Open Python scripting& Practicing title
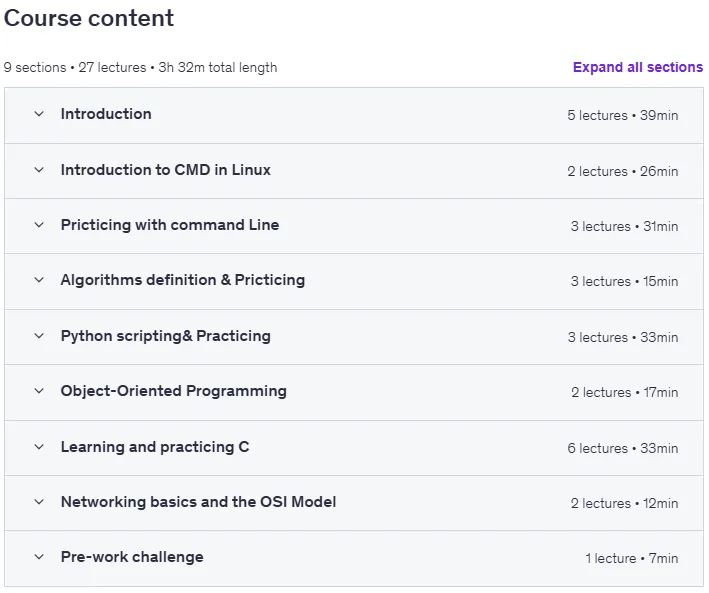This screenshot has width=709, height=593. (x=165, y=336)
